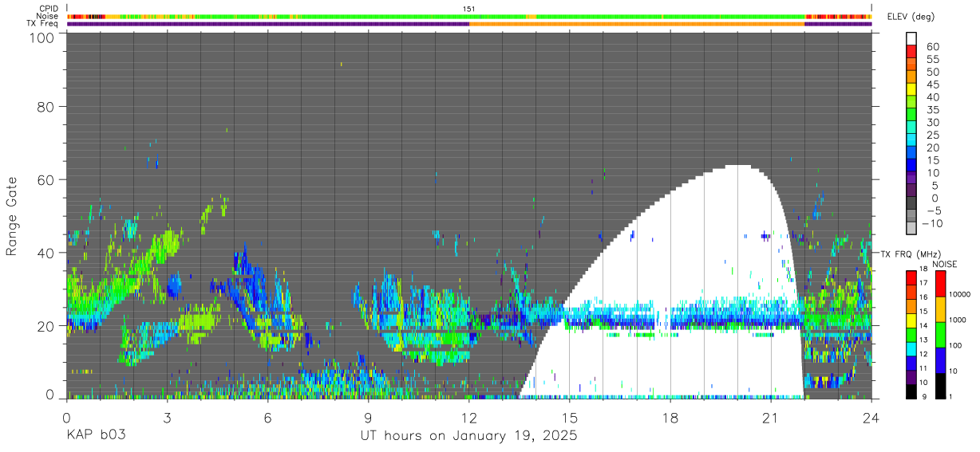Click the yellow NOISE color bar segment at 1000
The width and height of the screenshot is (980, 452).
(939, 309)
